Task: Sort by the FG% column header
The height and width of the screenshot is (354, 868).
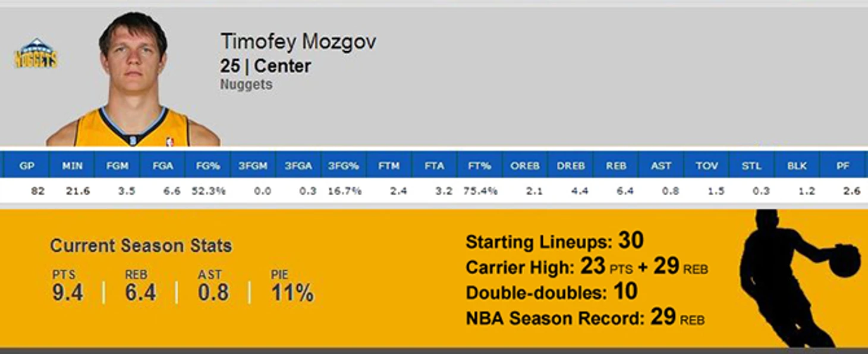Action: click(x=207, y=166)
